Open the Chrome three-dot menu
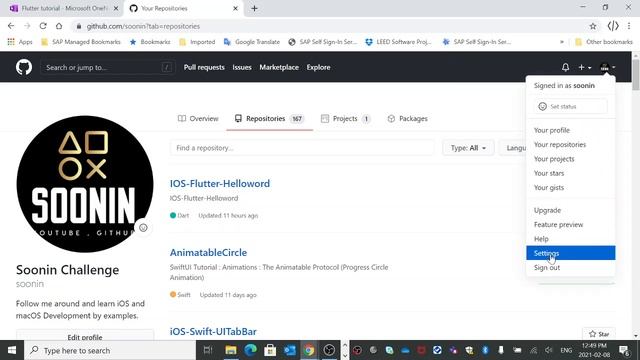The width and height of the screenshot is (640, 360). (x=629, y=26)
